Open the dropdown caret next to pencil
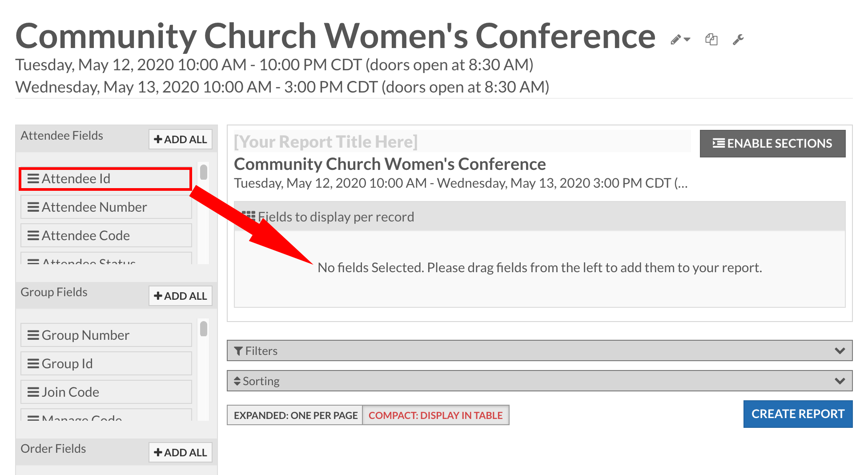 (687, 40)
